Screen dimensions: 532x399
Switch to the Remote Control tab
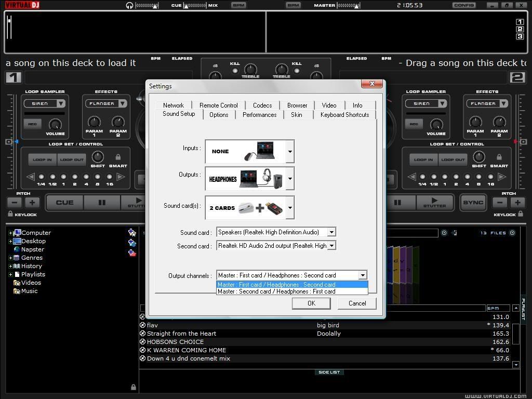point(219,105)
